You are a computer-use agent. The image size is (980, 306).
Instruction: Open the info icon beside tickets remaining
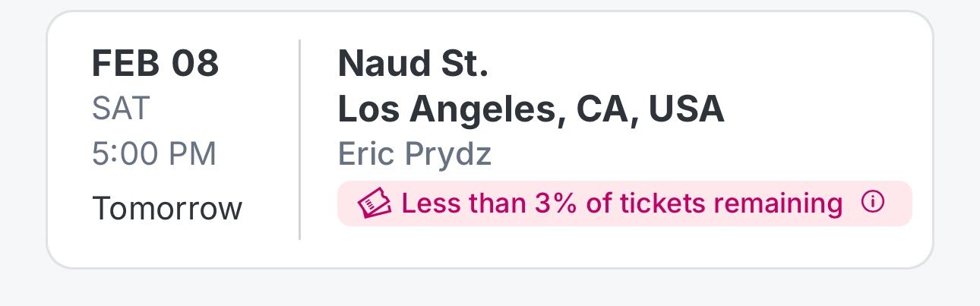click(x=874, y=203)
